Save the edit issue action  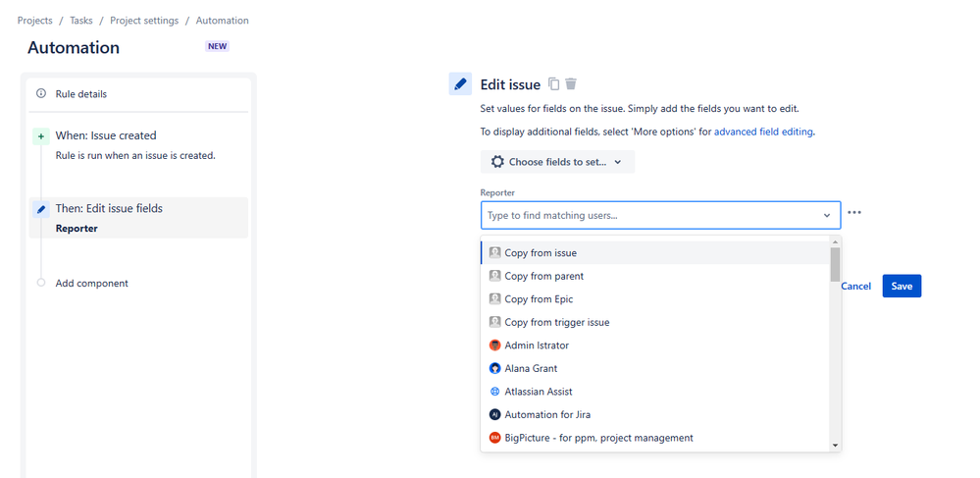(x=902, y=286)
